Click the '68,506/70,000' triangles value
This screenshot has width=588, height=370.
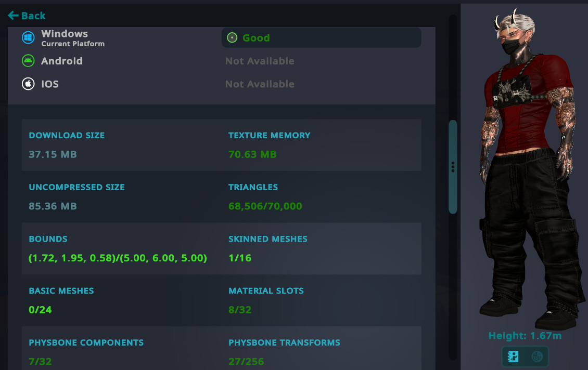[265, 206]
